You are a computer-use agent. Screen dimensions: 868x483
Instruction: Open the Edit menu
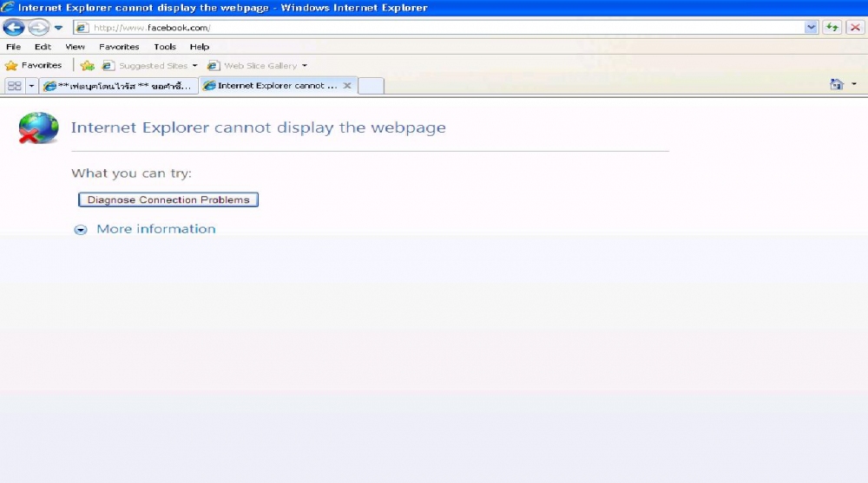(43, 47)
